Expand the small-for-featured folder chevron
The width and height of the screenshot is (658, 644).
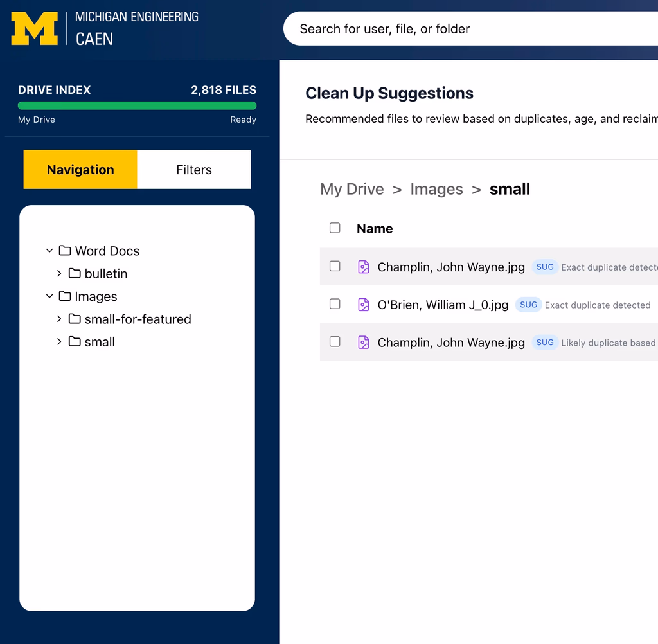coord(59,319)
